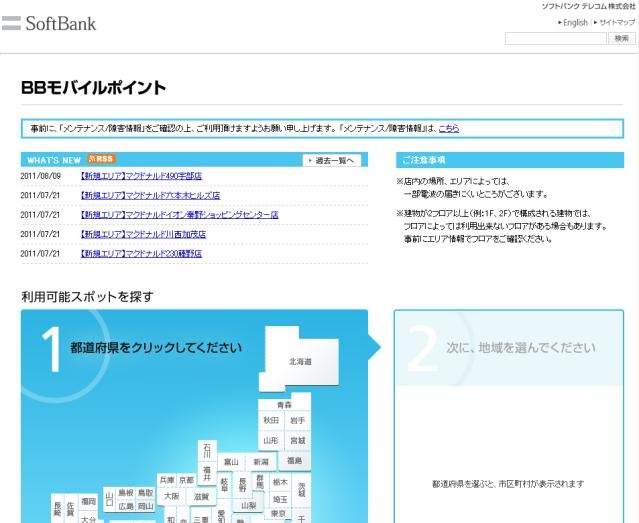639x523 pixels.
Task: Select 福島 on the prefecture map
Action: 294,461
